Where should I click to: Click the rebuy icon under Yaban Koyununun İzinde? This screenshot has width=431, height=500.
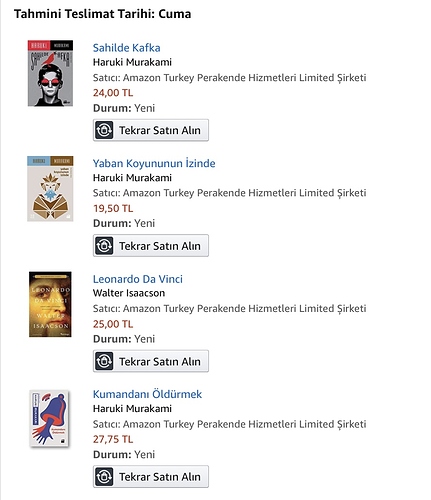pos(104,246)
